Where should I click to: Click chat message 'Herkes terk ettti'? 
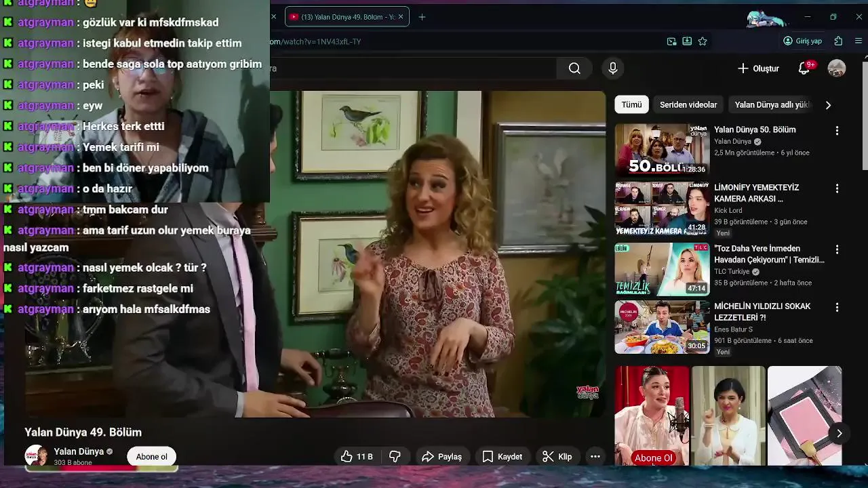[123, 126]
